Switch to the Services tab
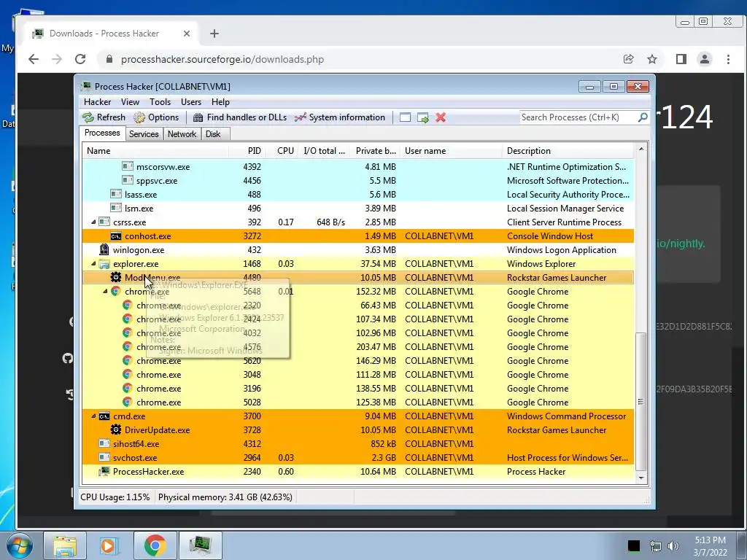 (144, 134)
